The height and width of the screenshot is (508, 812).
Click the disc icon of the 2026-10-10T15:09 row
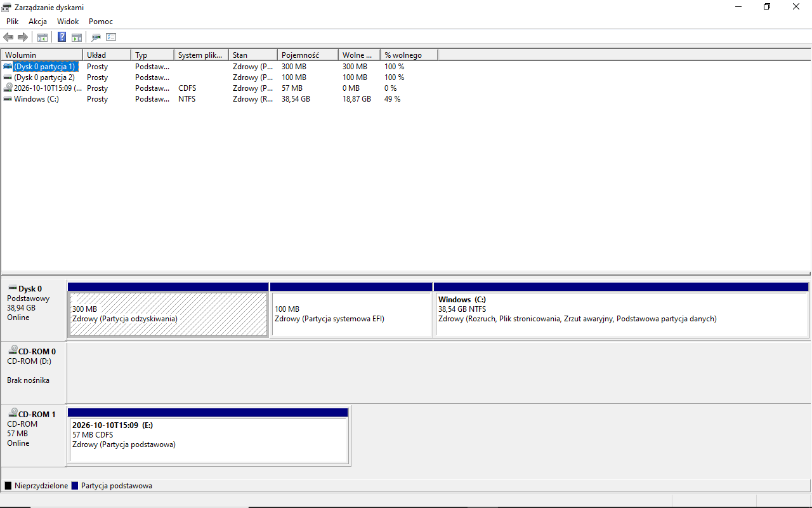click(x=8, y=88)
